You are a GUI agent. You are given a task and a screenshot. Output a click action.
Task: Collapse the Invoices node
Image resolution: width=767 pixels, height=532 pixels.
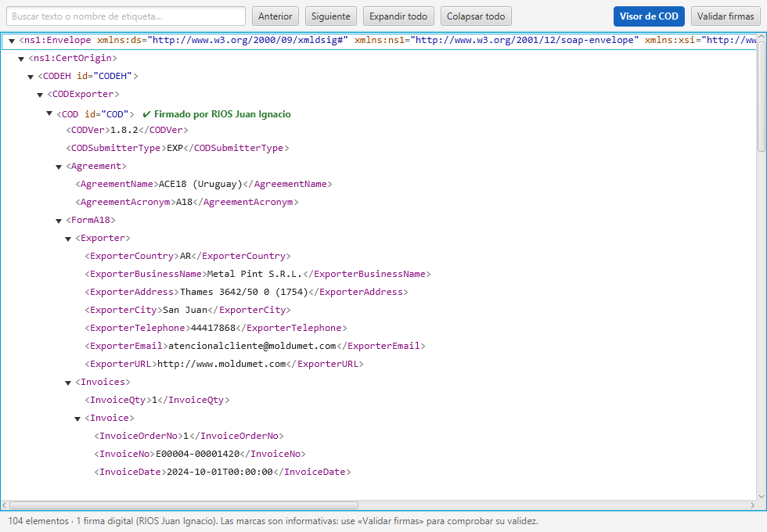68,383
